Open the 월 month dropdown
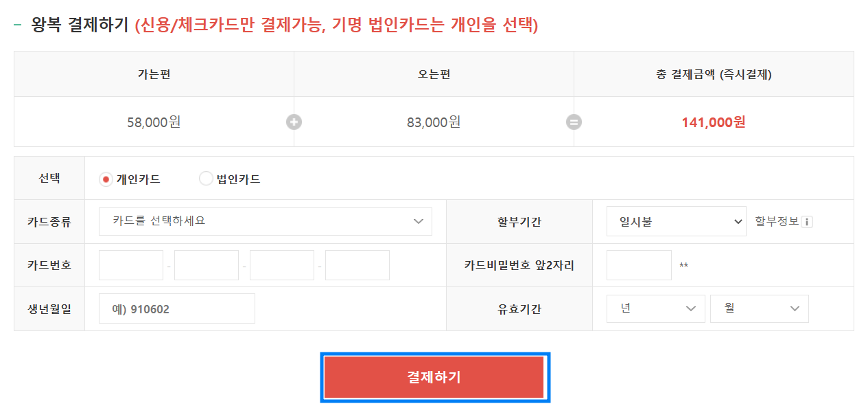868x417 pixels. tap(760, 308)
